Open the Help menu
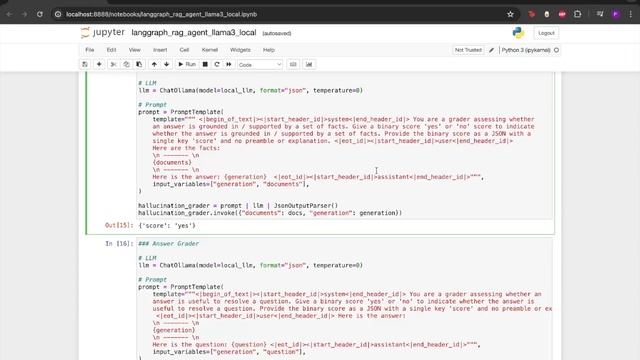640x360 pixels. click(269, 50)
